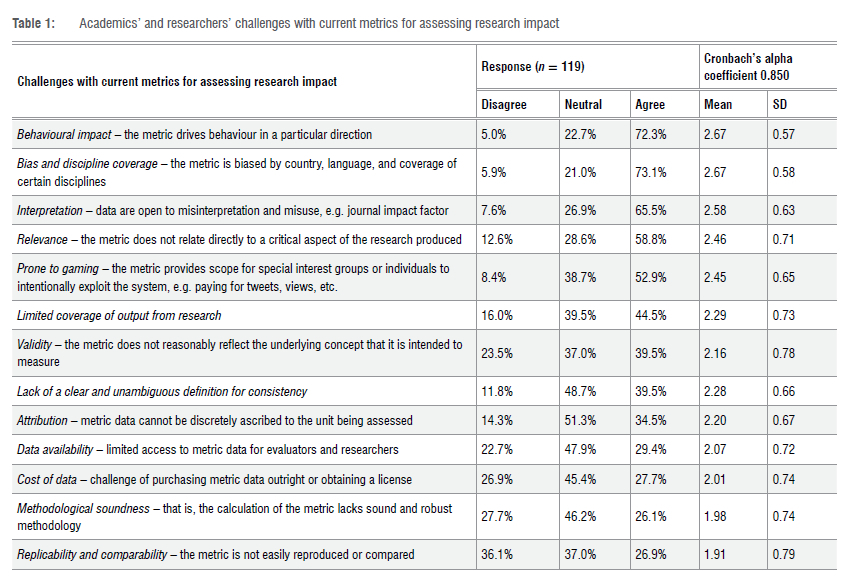Select the 'Response (n = 119)' column header
The height and width of the screenshot is (580, 851).
pyautogui.click(x=531, y=67)
